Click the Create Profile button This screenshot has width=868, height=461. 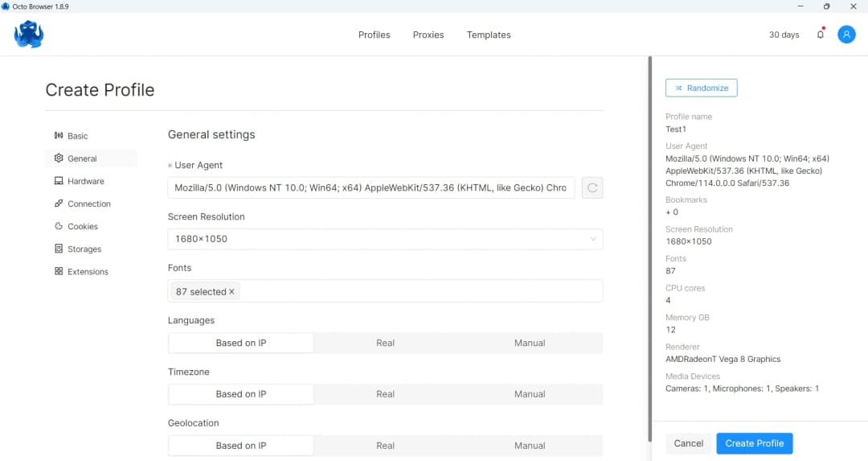click(x=754, y=443)
